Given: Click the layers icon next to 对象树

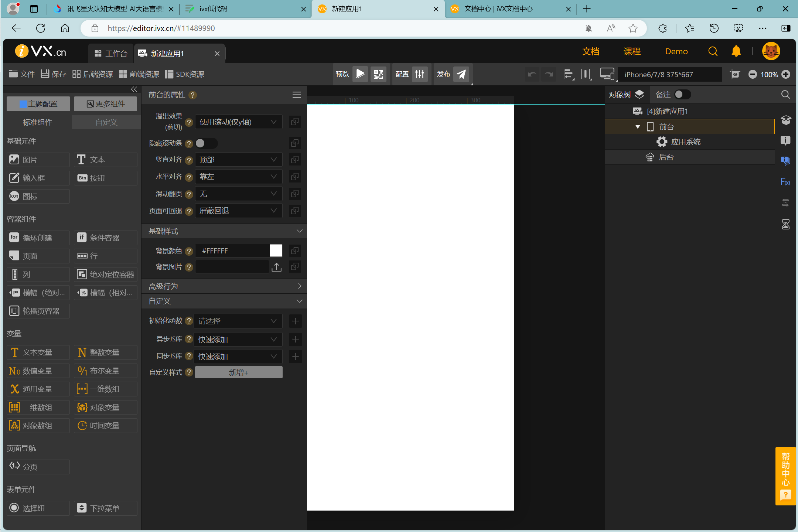Looking at the screenshot, I should point(639,95).
